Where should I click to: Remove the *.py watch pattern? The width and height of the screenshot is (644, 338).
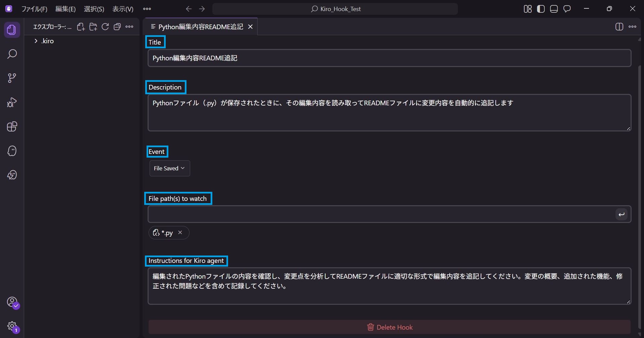(180, 232)
